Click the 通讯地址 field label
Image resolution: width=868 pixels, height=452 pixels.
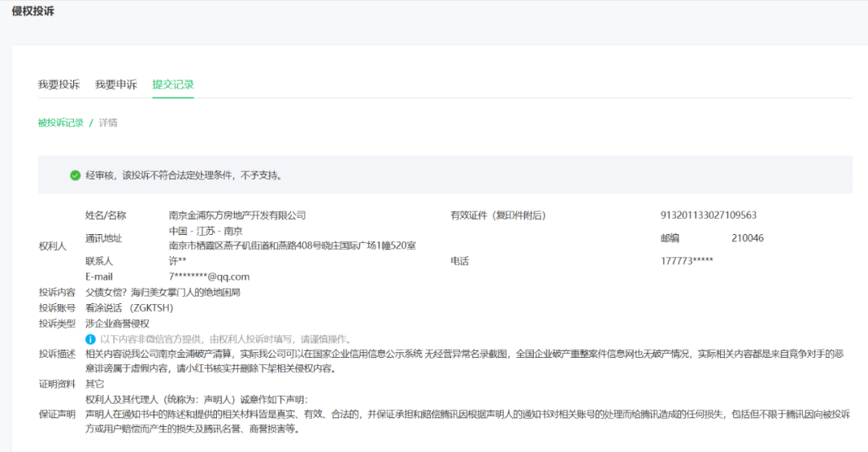click(104, 238)
